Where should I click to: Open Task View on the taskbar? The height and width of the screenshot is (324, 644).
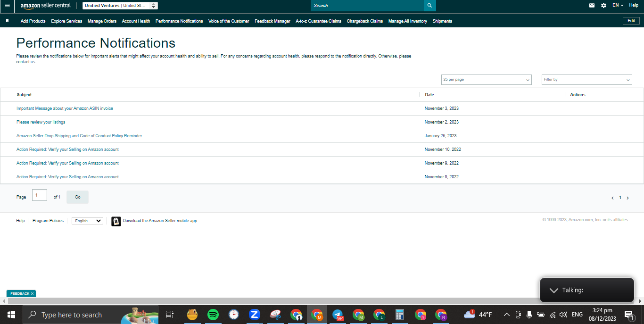coord(170,315)
